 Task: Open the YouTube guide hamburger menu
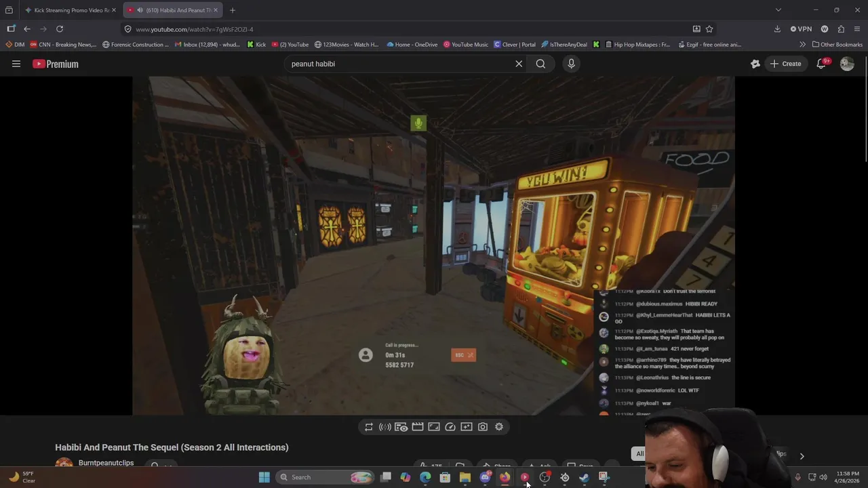16,64
